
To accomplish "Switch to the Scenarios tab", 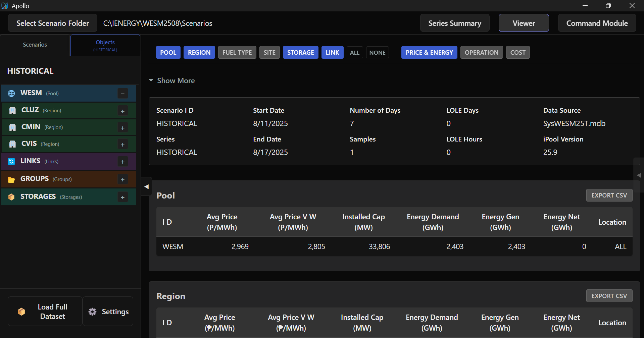I will click(x=35, y=45).
